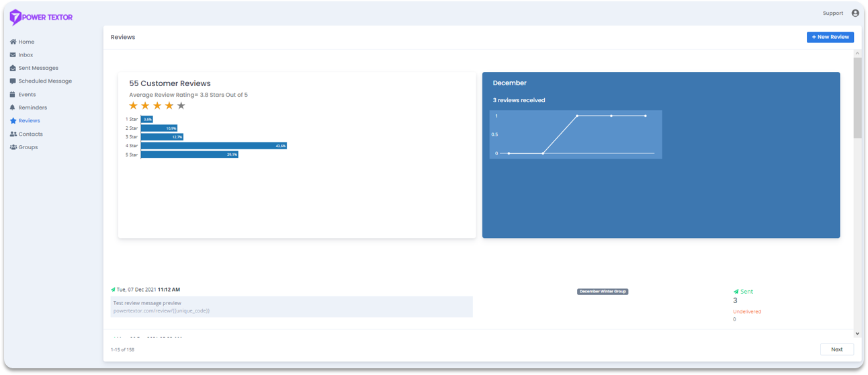
Task: Click the Contacts people icon
Action: pyautogui.click(x=13, y=134)
